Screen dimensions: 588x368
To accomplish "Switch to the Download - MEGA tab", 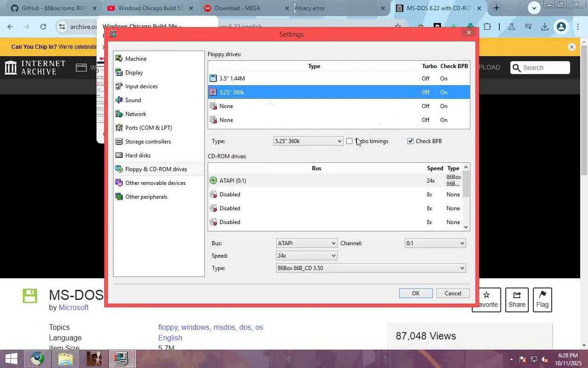I will (x=247, y=8).
